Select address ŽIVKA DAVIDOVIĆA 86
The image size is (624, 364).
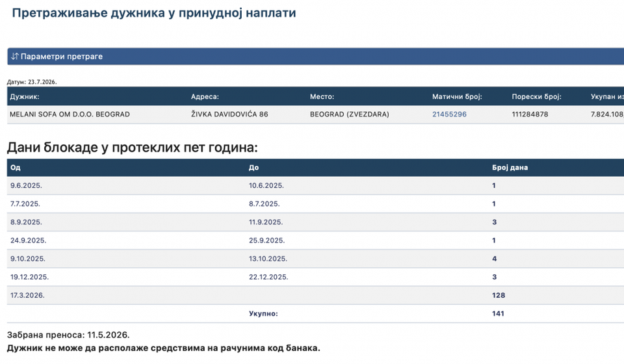pos(229,114)
